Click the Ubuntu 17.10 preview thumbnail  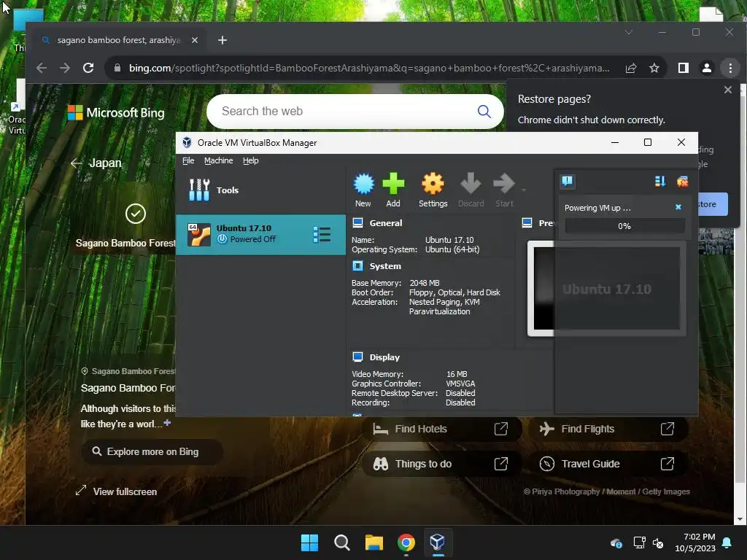(606, 289)
